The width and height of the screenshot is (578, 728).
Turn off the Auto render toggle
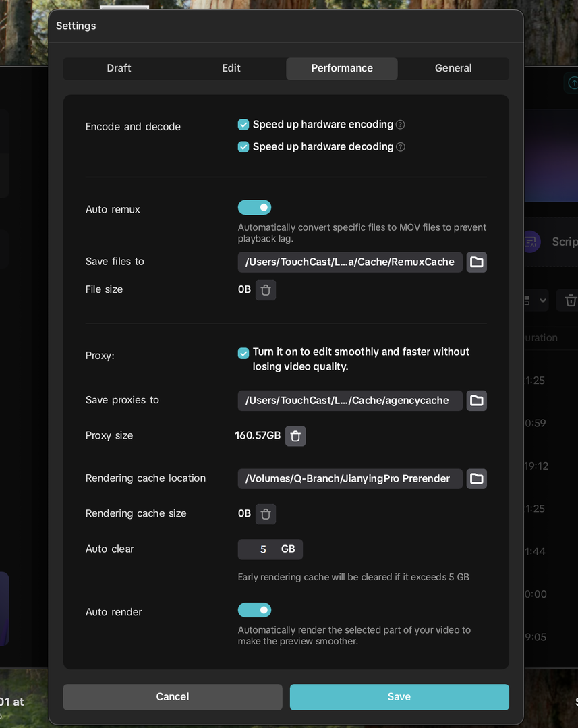click(254, 610)
